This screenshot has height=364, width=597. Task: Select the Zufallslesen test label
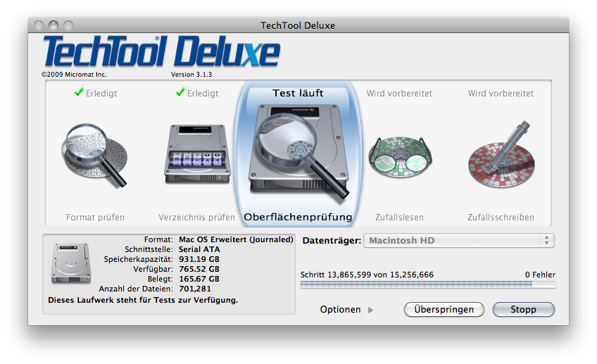pos(399,218)
